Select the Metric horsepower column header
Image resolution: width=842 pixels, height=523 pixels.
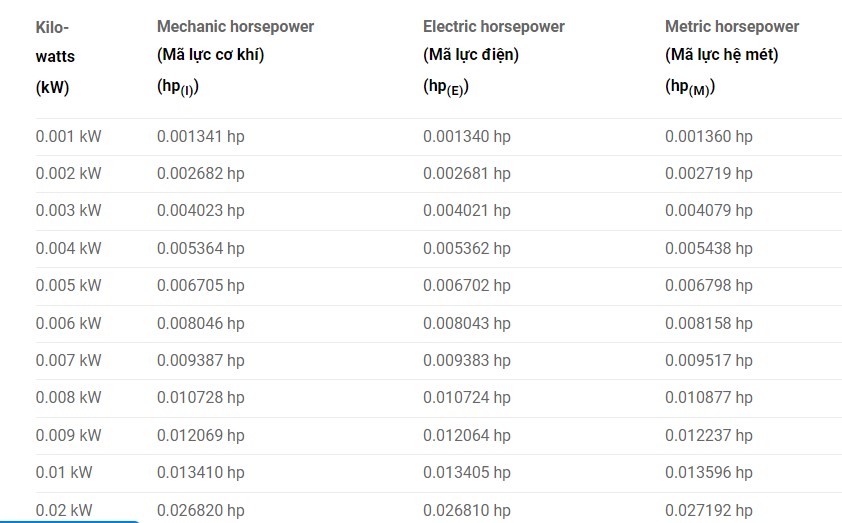click(x=732, y=57)
